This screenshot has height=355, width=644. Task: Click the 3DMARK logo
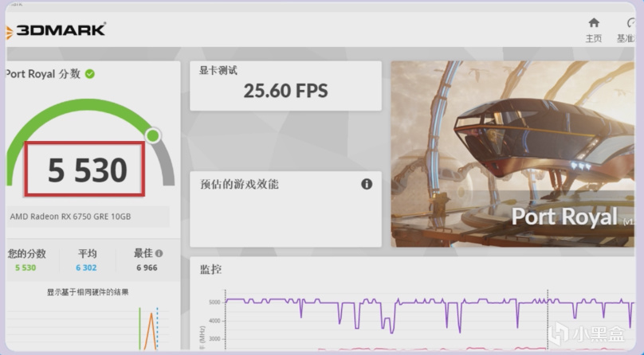point(56,30)
